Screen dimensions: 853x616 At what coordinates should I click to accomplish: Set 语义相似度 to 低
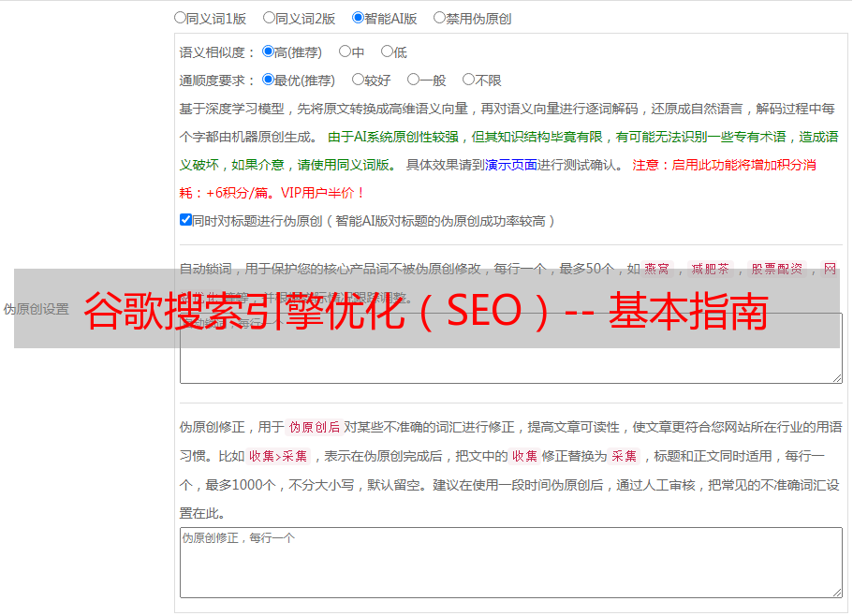[387, 51]
